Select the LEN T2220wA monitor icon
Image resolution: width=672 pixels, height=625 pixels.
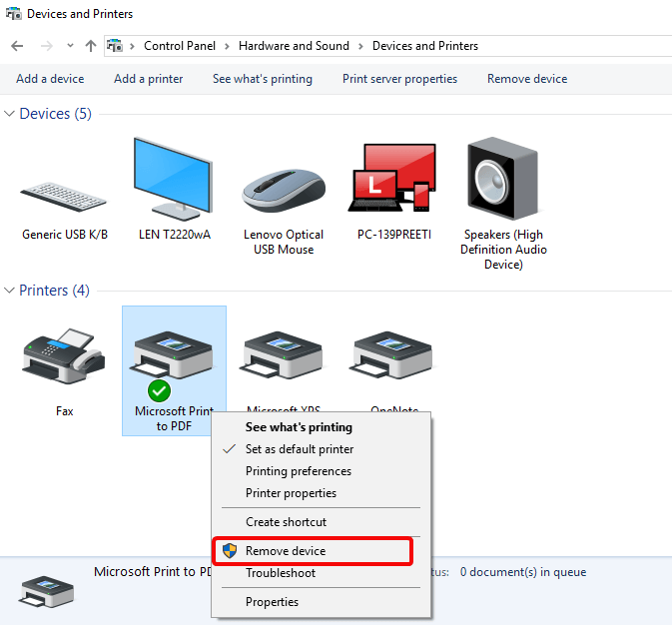[173, 179]
